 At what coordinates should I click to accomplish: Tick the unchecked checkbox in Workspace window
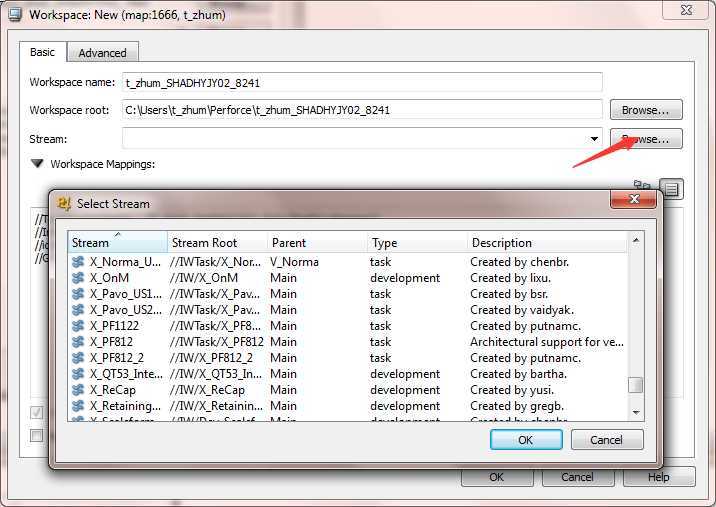pyautogui.click(x=37, y=435)
